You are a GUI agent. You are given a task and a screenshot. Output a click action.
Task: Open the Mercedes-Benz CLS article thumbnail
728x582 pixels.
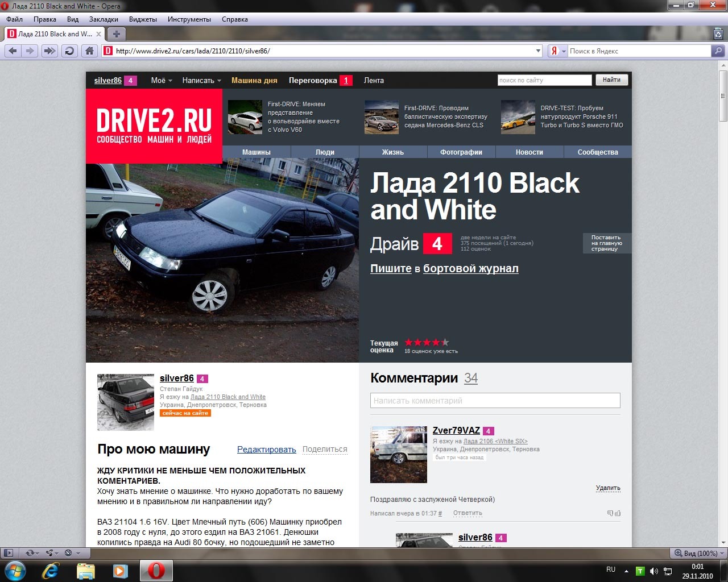(382, 117)
